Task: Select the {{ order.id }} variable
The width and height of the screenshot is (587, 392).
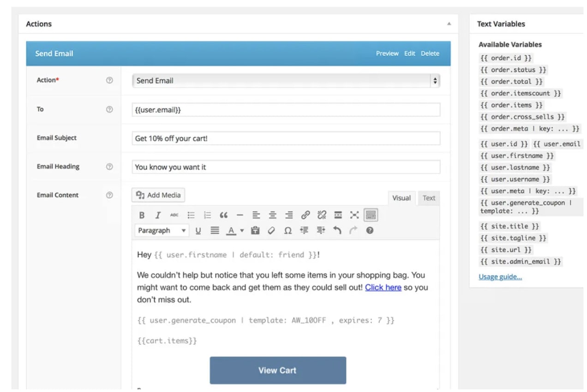Action: pyautogui.click(x=506, y=58)
